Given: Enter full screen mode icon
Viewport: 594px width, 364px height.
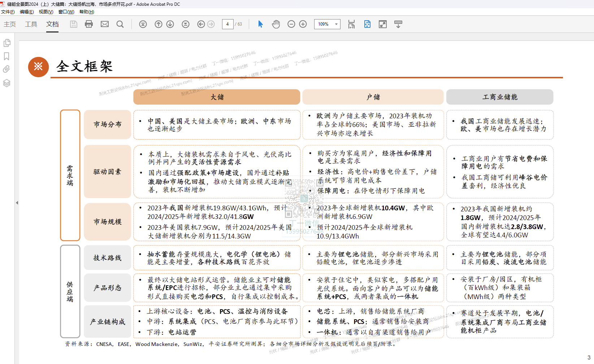Looking at the screenshot, I should (x=383, y=24).
